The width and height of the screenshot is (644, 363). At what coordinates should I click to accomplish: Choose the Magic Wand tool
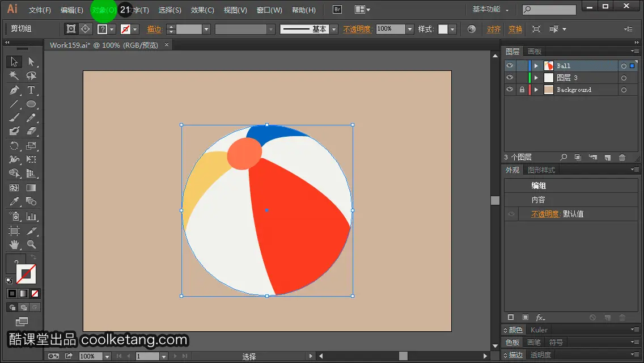pos(14,75)
